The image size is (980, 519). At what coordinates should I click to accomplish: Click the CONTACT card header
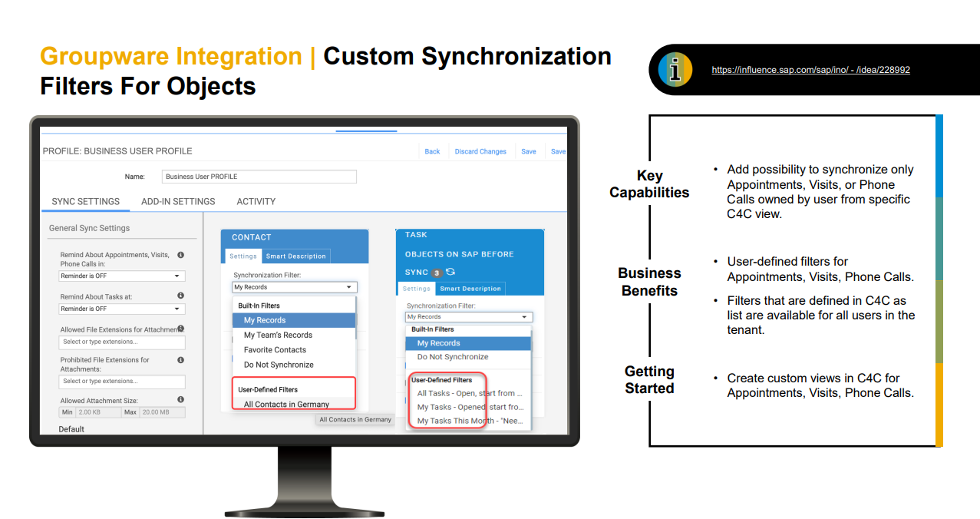click(295, 237)
